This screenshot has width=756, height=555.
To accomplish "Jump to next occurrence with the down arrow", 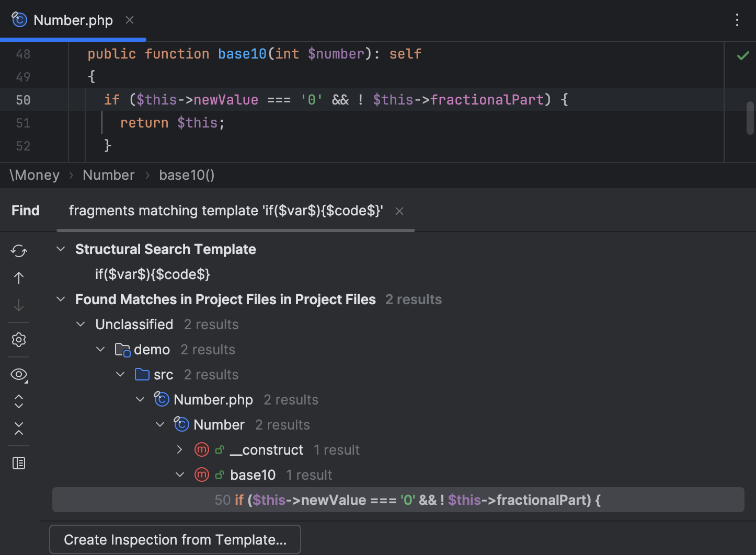I will 18,305.
